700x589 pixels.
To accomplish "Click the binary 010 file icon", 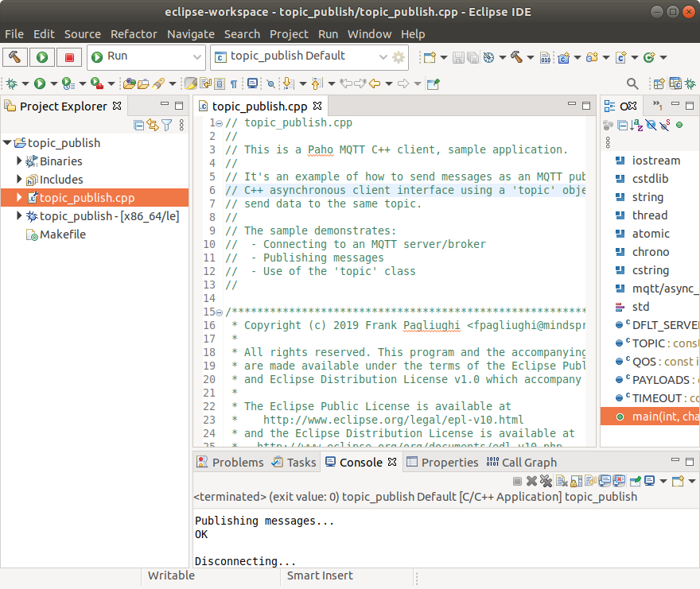I will tap(545, 57).
